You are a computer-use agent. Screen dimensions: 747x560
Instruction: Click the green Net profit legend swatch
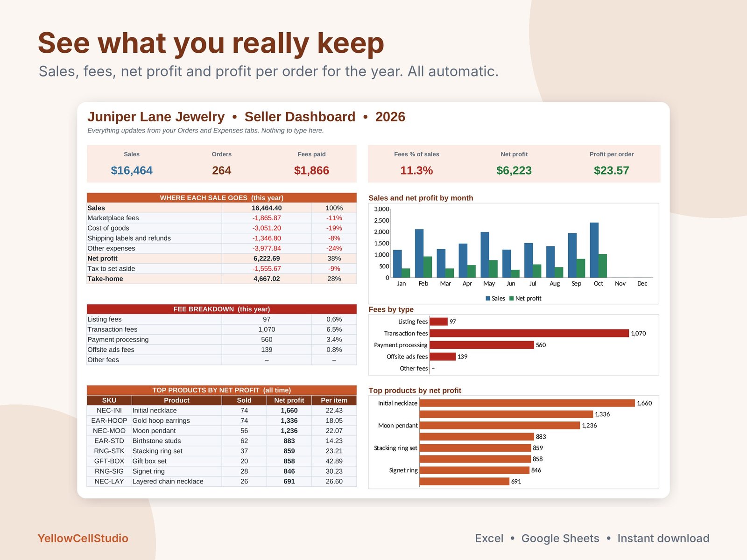tap(512, 298)
